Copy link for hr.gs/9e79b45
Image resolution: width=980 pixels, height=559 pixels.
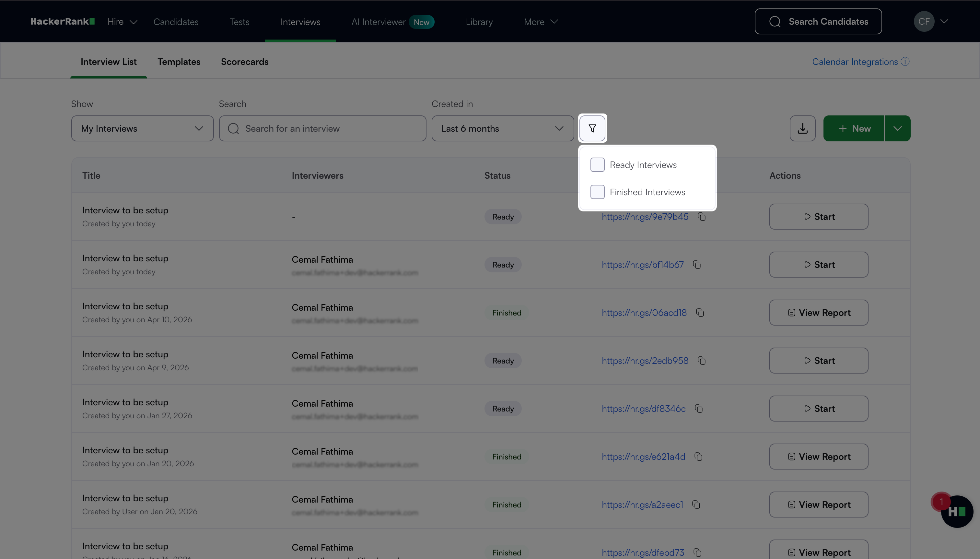pos(702,217)
